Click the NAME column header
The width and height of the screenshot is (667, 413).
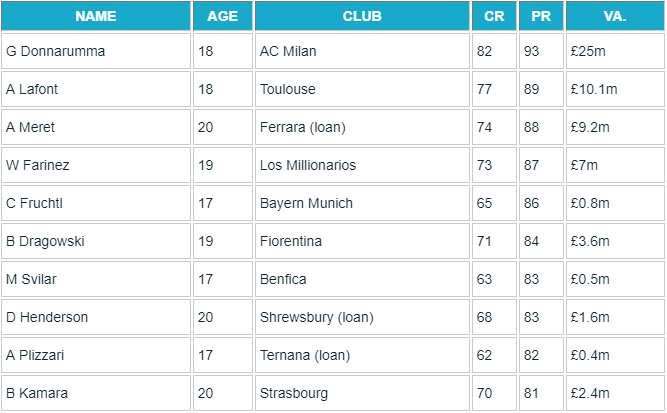tap(95, 16)
